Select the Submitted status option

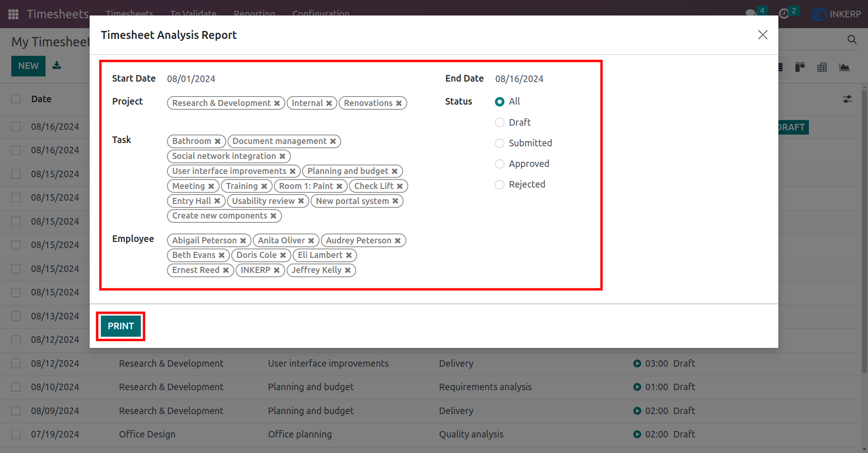click(x=500, y=143)
